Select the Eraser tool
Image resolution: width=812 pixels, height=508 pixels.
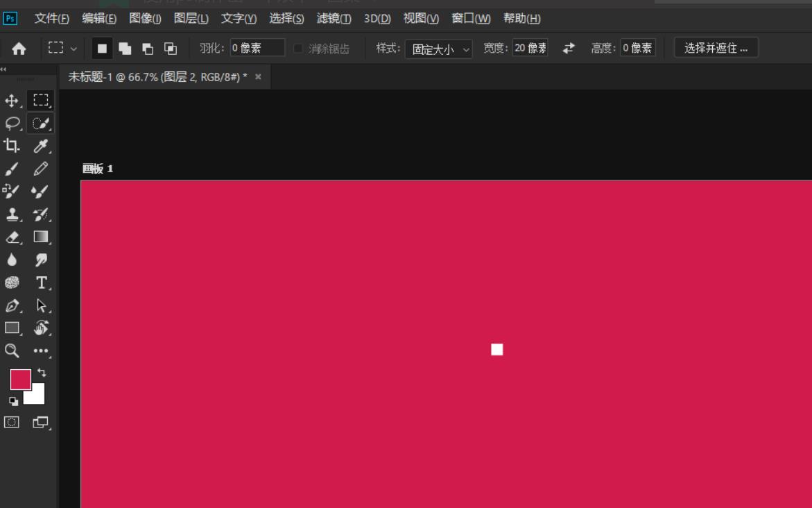(x=12, y=237)
